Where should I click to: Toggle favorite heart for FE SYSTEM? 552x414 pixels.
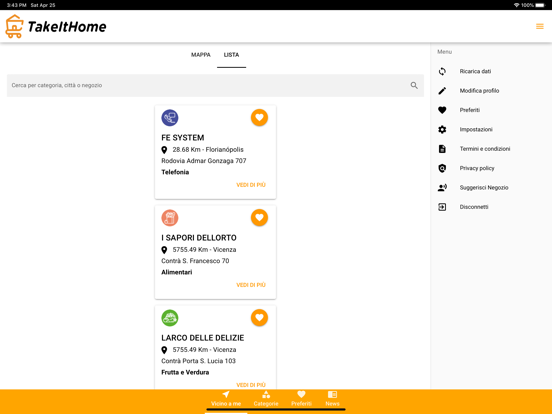coord(259,118)
